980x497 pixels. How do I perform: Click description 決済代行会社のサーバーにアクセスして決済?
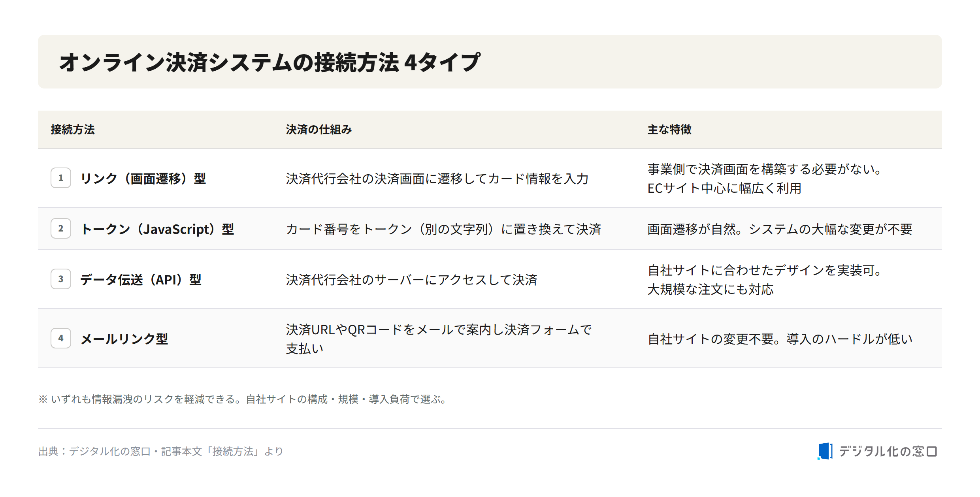coord(411,280)
